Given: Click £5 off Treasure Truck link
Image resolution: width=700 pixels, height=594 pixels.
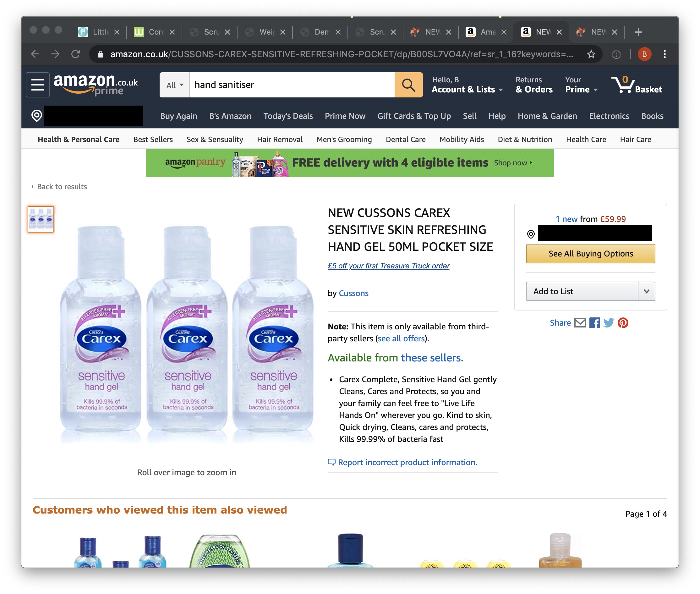Looking at the screenshot, I should point(388,266).
